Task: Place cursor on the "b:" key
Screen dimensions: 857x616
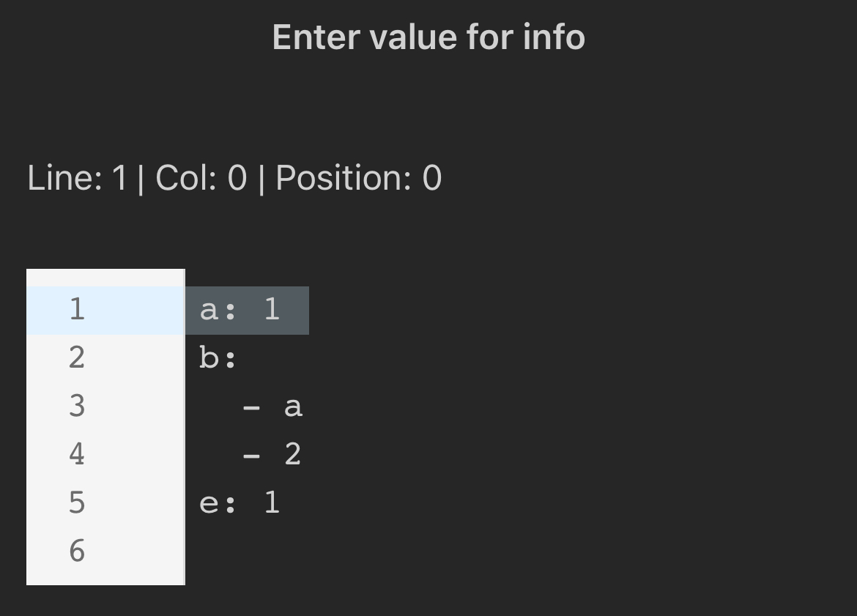Action: pos(218,358)
